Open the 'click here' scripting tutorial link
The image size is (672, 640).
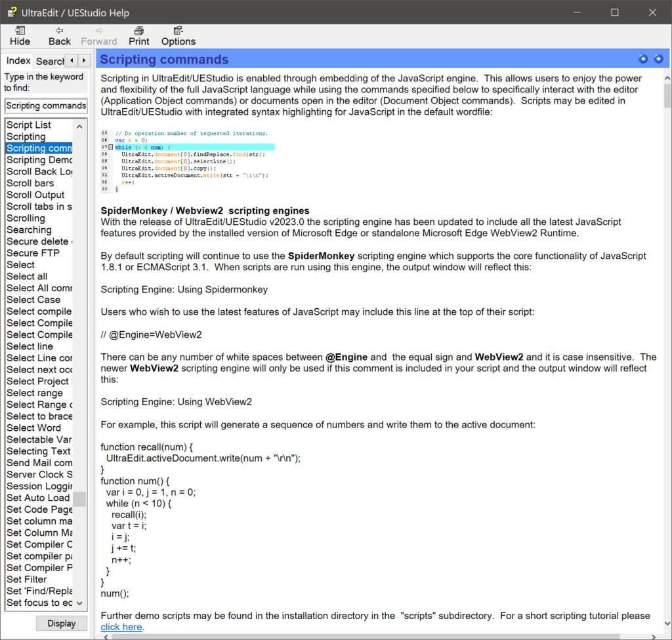tap(121, 627)
